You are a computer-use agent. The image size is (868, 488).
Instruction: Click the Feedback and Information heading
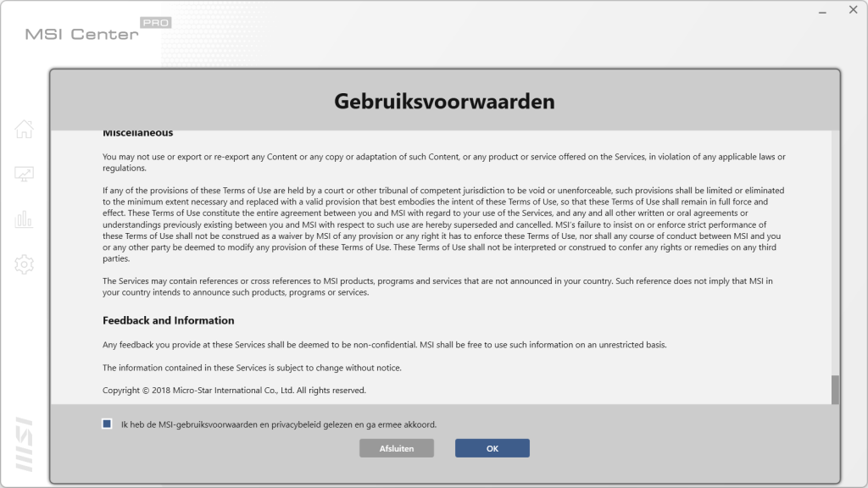(x=168, y=320)
